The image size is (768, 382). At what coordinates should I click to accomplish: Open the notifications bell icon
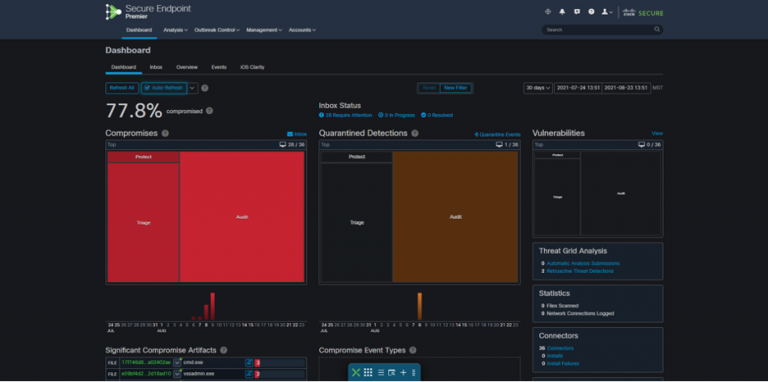562,12
